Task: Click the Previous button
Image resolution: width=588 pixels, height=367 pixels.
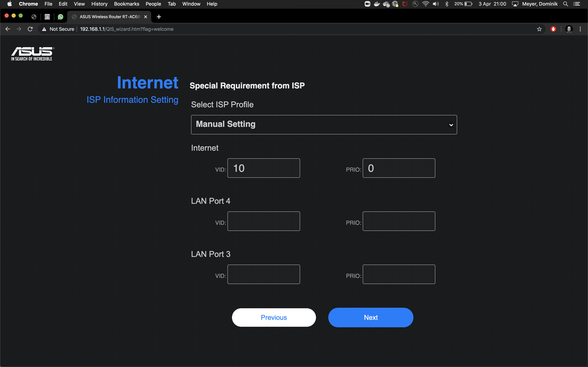Action: (x=274, y=318)
